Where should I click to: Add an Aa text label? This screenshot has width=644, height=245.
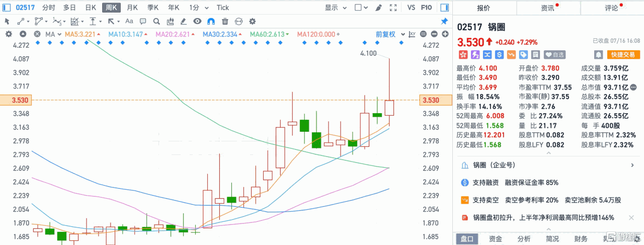point(129,21)
